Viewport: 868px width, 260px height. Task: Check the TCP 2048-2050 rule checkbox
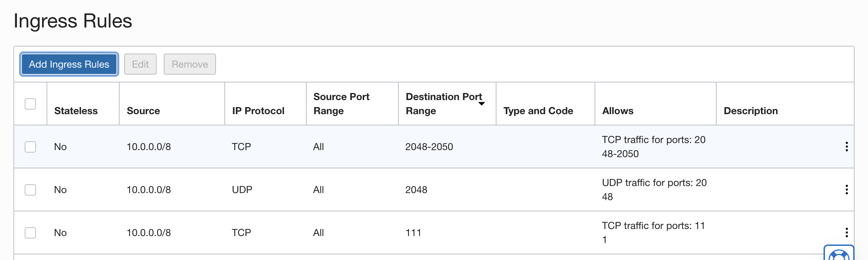[x=30, y=147]
